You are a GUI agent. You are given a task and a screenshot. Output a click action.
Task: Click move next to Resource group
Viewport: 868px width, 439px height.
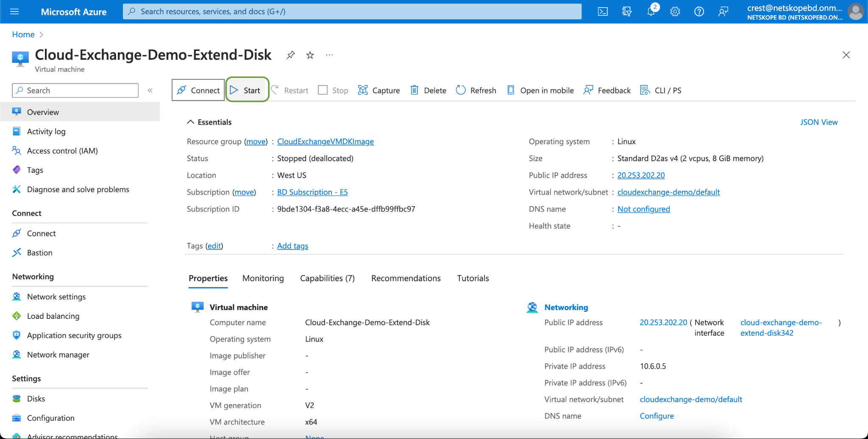[x=256, y=142]
